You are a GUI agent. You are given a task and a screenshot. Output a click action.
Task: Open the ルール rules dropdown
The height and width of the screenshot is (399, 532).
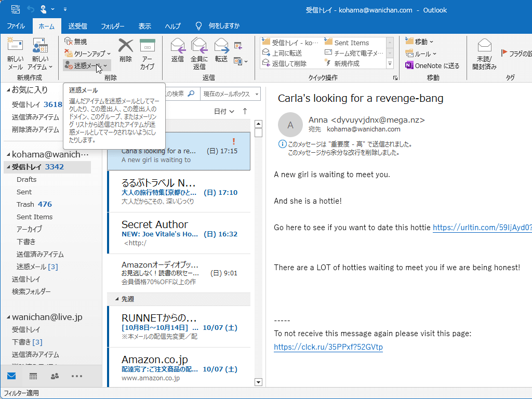tap(421, 54)
